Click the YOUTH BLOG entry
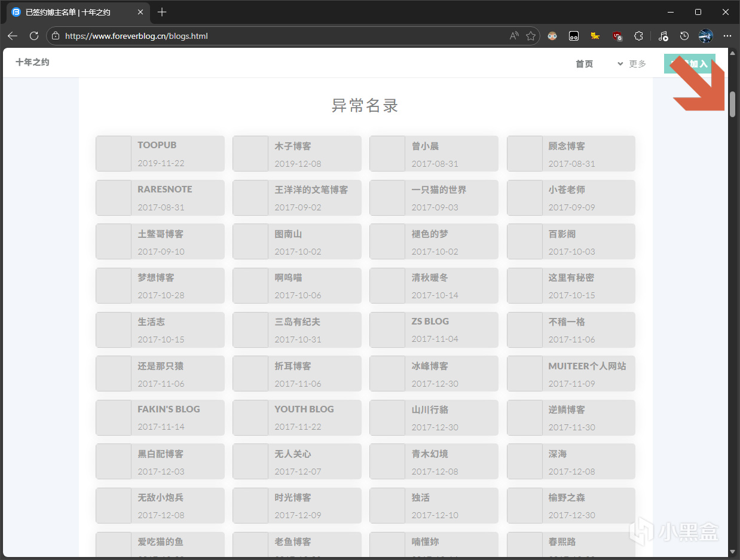The width and height of the screenshot is (740, 560). point(297,418)
